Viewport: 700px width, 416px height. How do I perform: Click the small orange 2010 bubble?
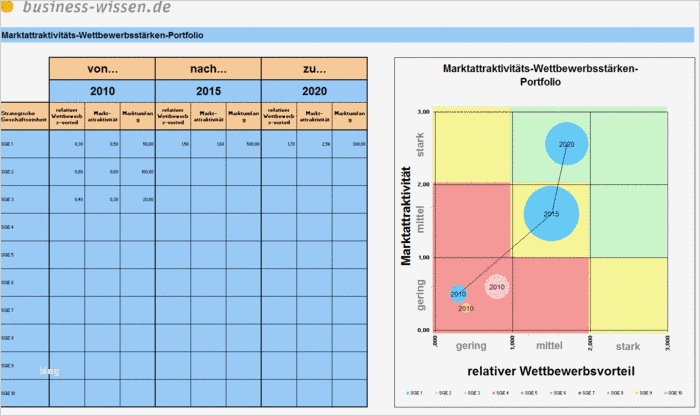(466, 308)
